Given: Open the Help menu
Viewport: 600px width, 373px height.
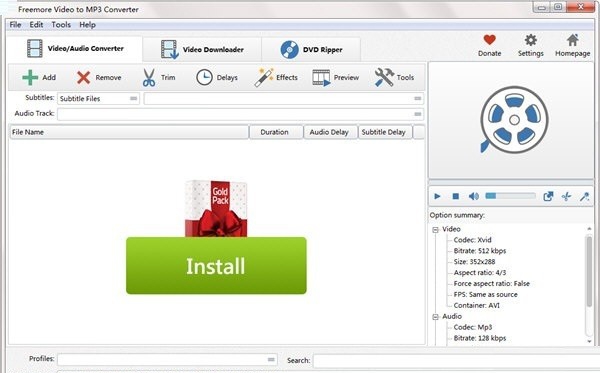Looking at the screenshot, I should point(87,25).
